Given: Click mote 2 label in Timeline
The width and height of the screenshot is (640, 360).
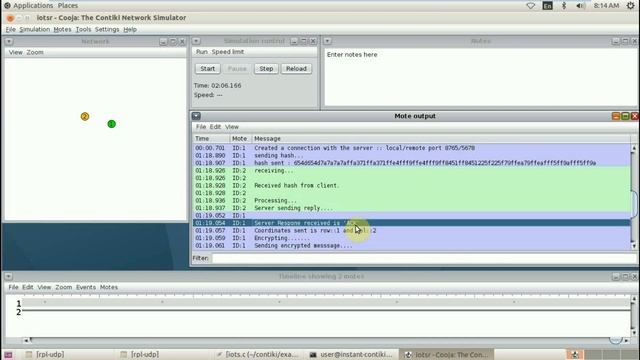Looking at the screenshot, I should [x=18, y=312].
